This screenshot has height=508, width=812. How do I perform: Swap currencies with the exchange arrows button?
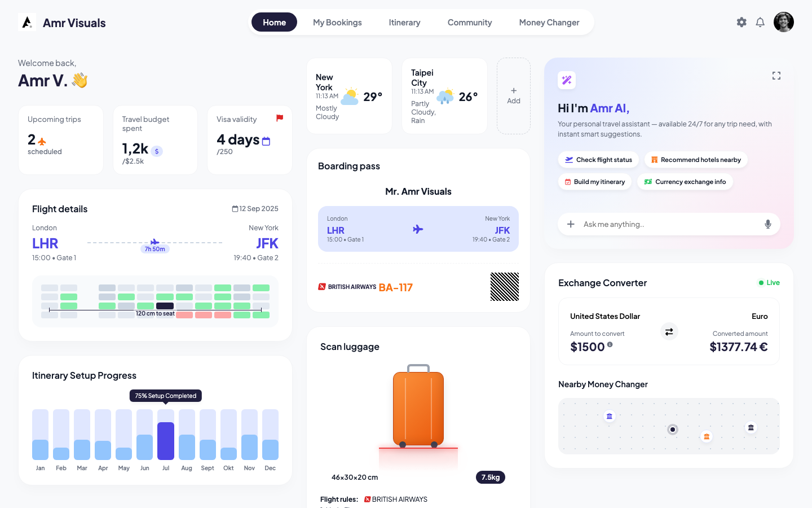(669, 332)
